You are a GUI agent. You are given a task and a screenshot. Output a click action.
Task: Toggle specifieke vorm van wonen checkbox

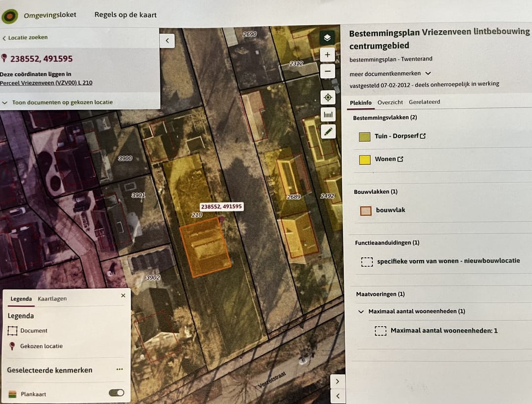367,262
